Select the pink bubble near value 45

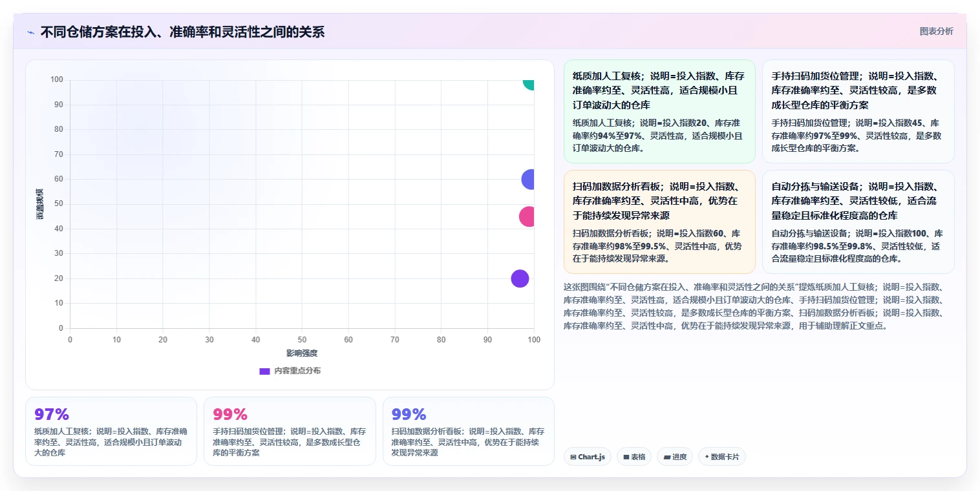pos(527,216)
